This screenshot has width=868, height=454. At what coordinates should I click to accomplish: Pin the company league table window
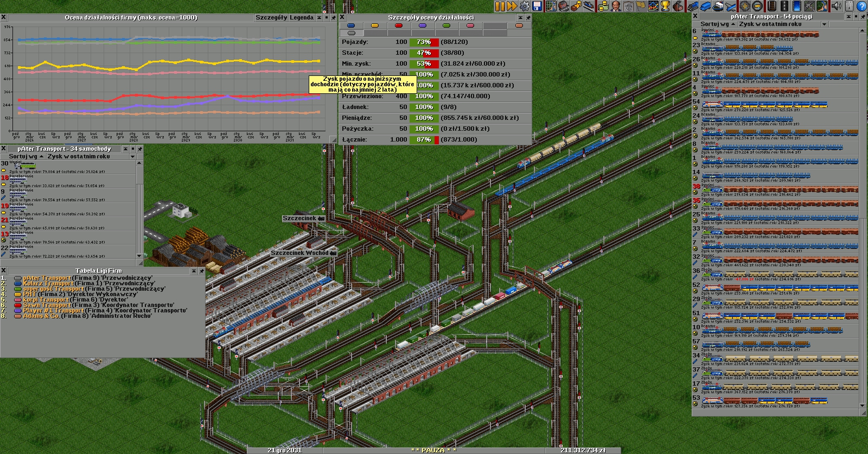202,271
